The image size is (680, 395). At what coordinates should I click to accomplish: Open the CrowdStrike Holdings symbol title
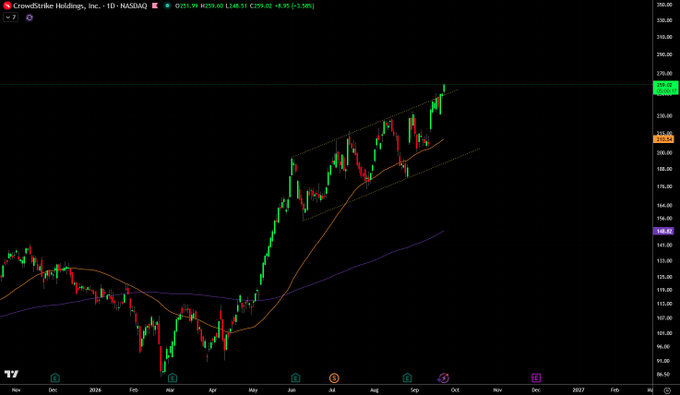click(80, 6)
